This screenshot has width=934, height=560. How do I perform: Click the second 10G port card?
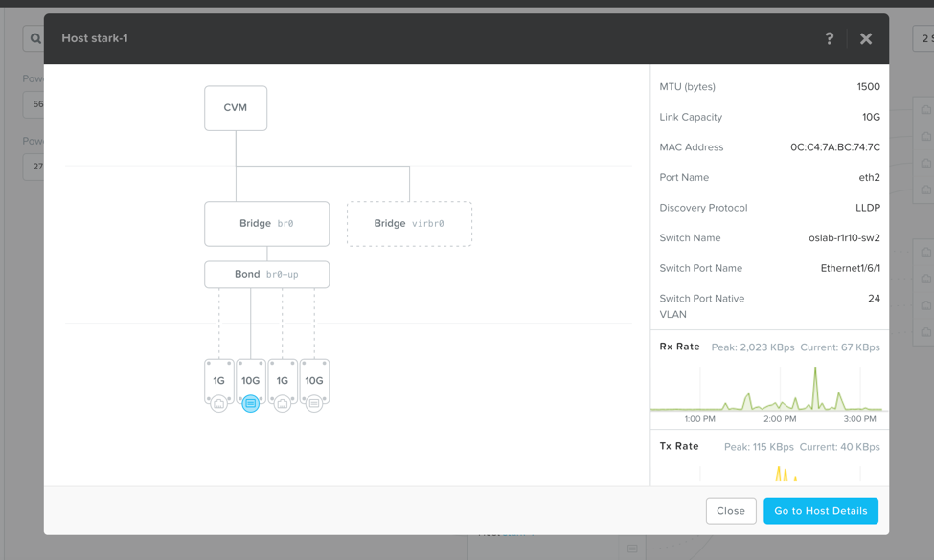pyautogui.click(x=314, y=380)
